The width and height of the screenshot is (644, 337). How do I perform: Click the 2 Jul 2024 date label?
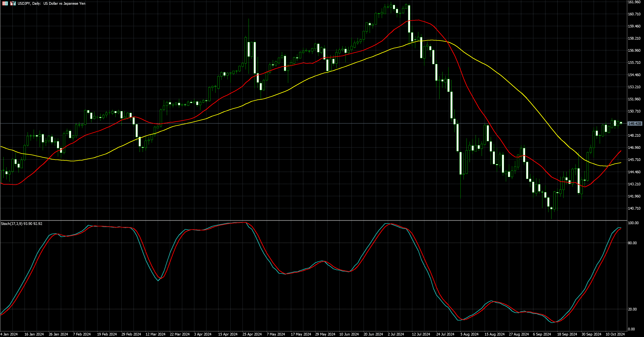coord(396,334)
